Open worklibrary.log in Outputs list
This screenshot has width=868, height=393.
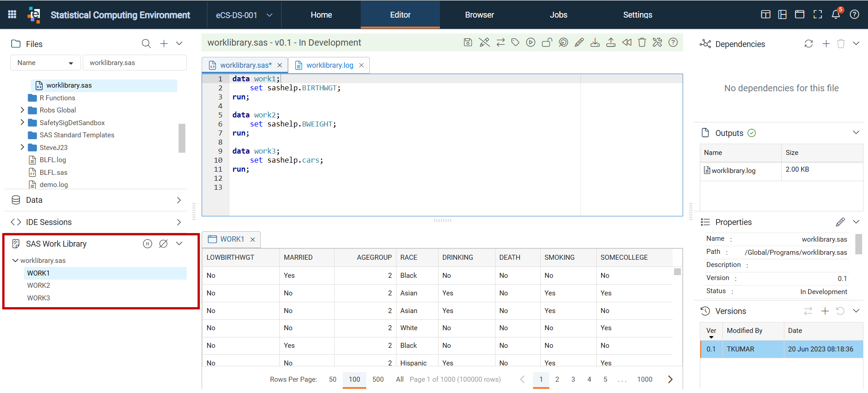coord(733,171)
